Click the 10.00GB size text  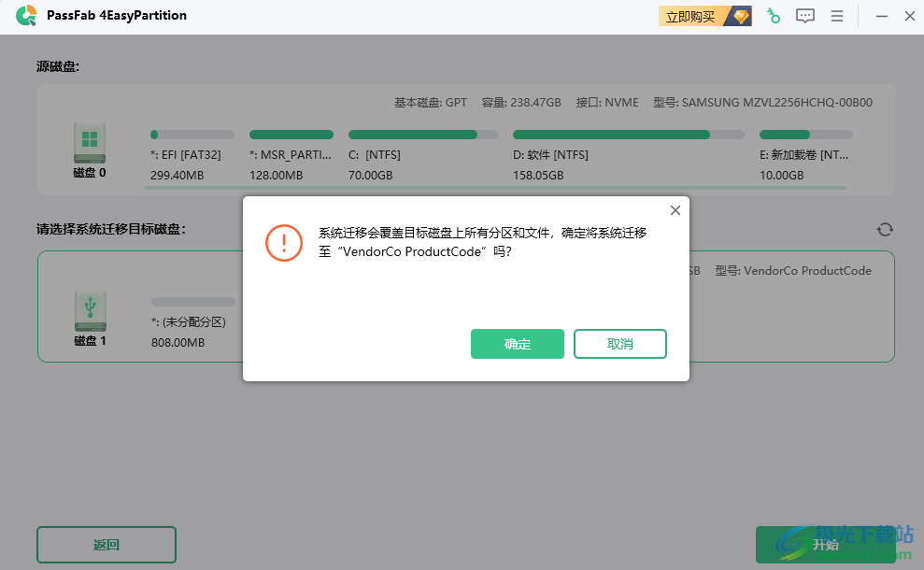pos(781,175)
